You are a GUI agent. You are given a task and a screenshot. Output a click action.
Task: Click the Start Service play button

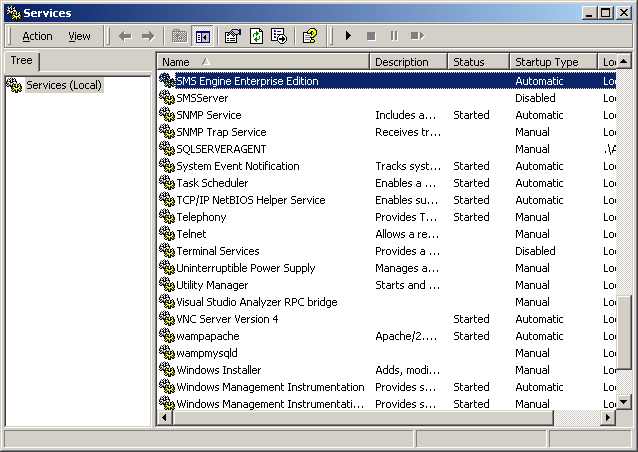(x=348, y=36)
